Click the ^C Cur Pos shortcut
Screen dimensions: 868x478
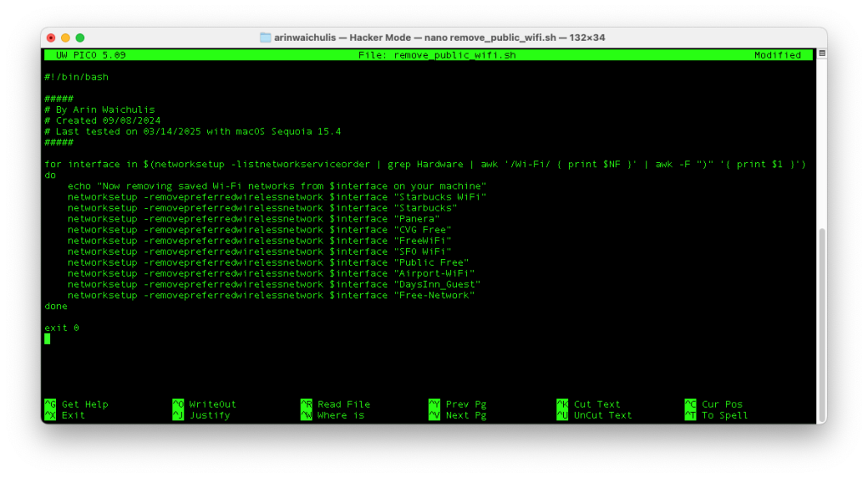click(716, 404)
